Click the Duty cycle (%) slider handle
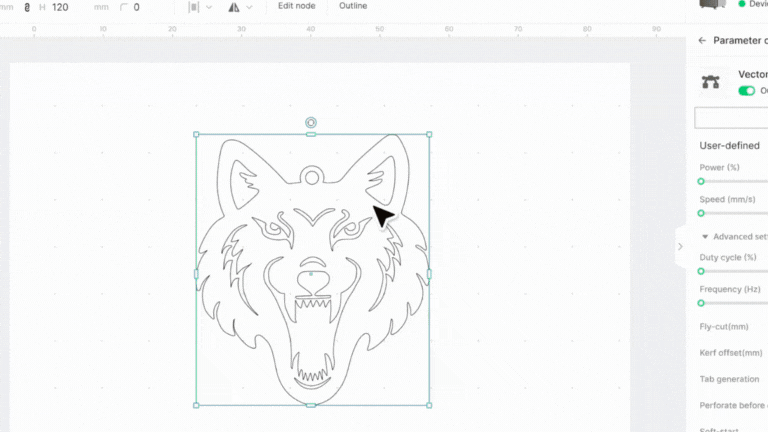Image resolution: width=768 pixels, height=432 pixels. 701,271
